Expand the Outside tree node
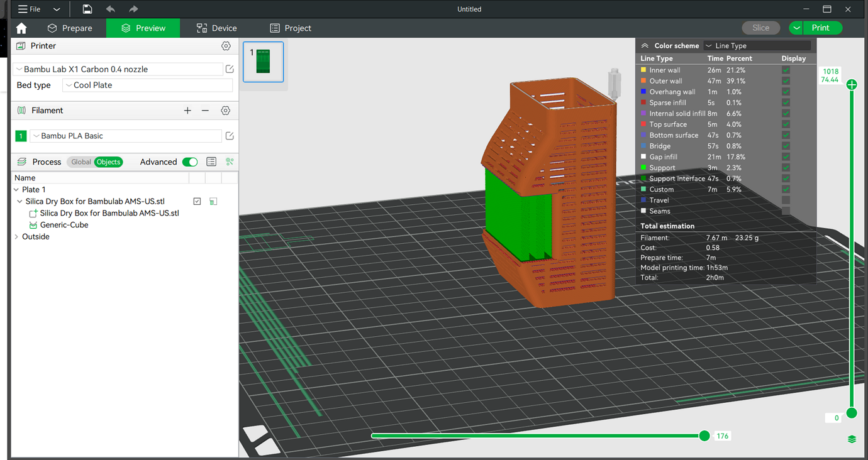The image size is (868, 460). coord(16,237)
